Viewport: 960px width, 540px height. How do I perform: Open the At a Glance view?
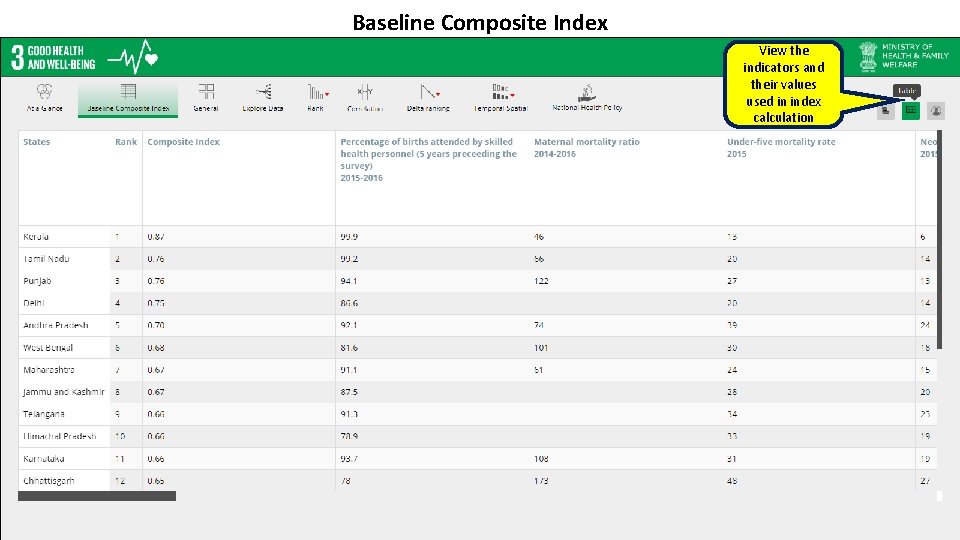(44, 98)
